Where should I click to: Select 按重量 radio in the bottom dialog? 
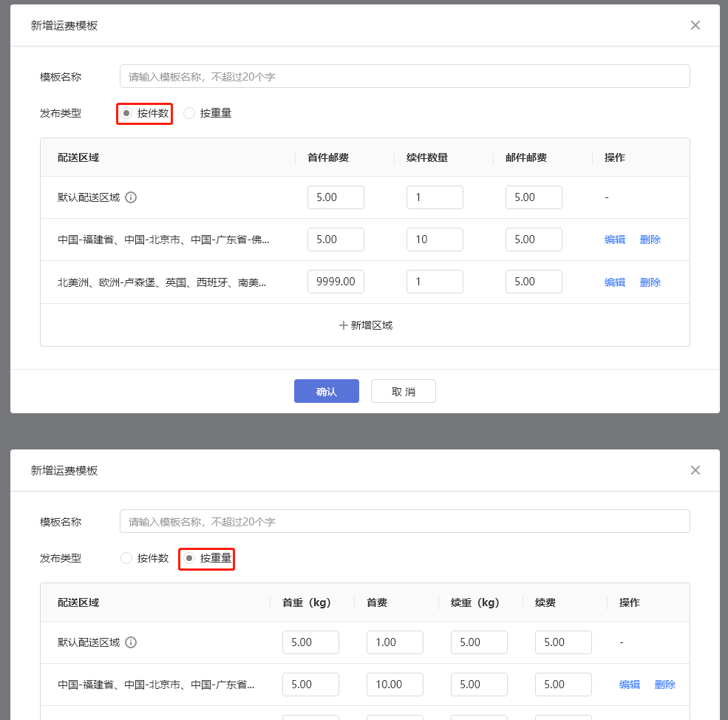click(190, 558)
